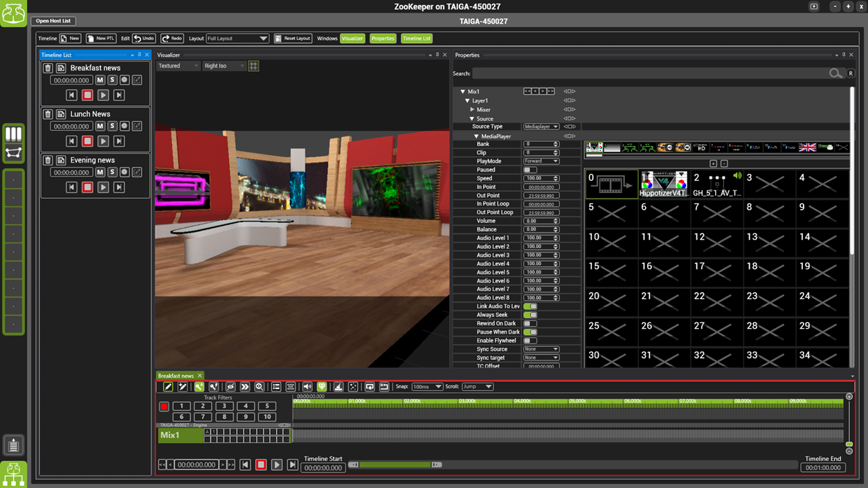Click the edit icon for Lunch News
Image resolution: width=868 pixels, height=488 pixels.
[137, 126]
